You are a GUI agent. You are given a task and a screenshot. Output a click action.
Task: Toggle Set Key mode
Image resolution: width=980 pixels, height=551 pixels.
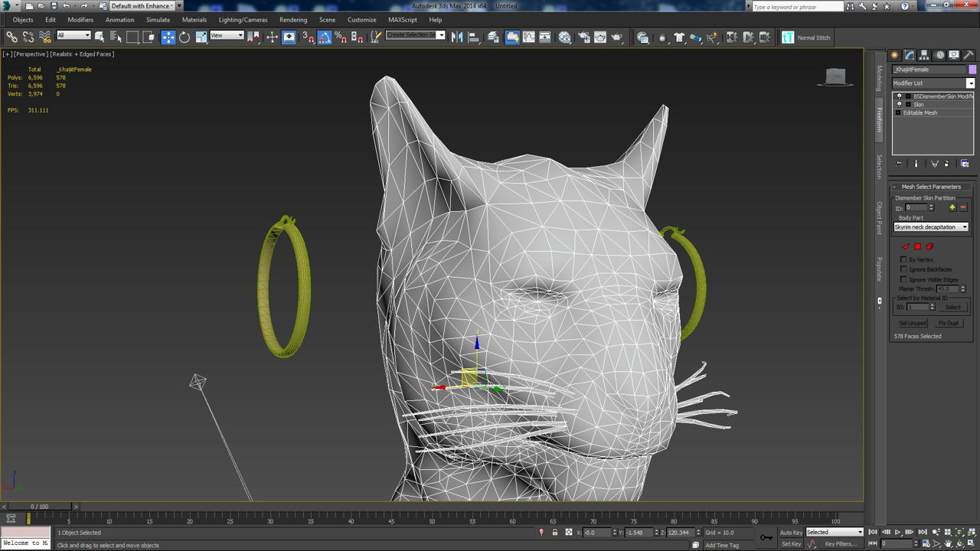coord(791,544)
